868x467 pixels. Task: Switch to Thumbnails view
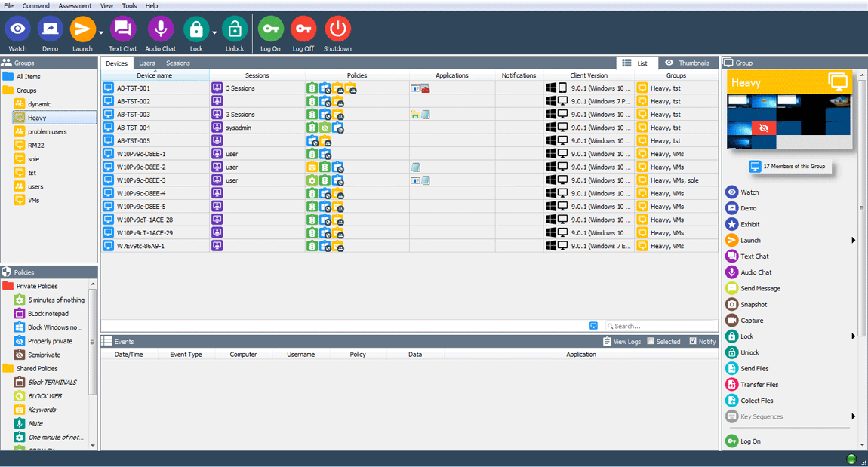click(x=688, y=63)
